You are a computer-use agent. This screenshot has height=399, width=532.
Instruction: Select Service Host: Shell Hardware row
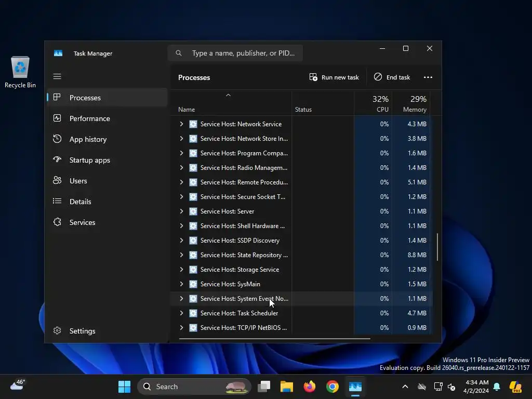(302, 226)
